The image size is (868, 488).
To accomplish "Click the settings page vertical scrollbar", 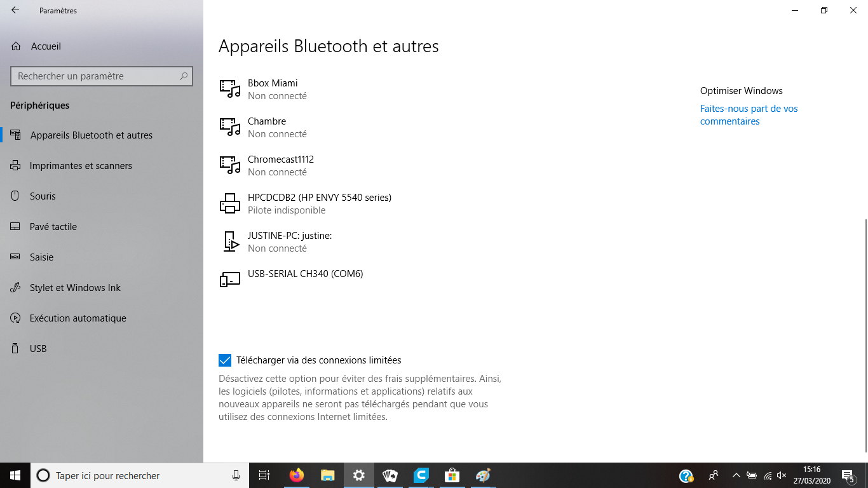I will (865, 335).
